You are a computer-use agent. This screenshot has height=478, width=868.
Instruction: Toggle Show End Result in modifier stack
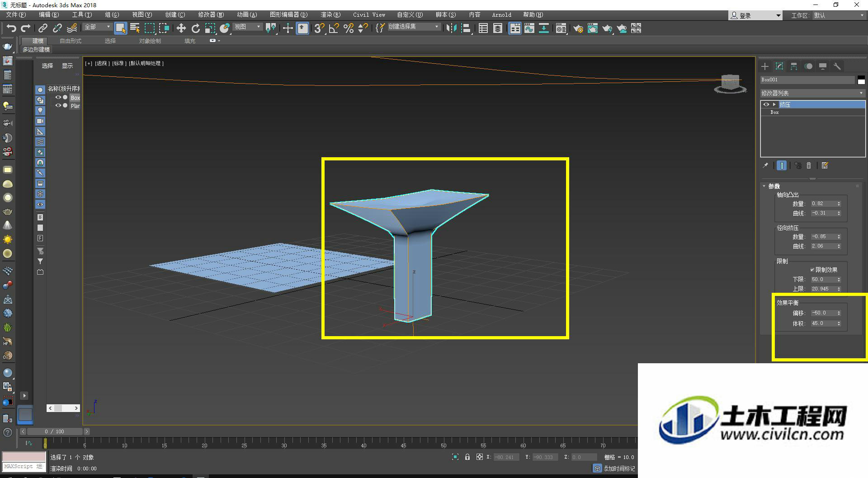point(782,166)
